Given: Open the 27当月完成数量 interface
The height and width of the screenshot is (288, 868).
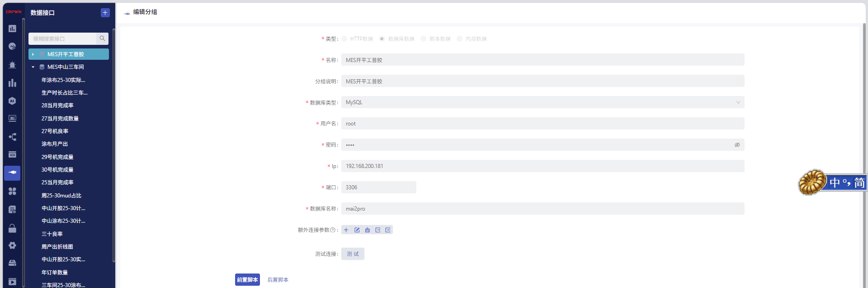Looking at the screenshot, I should (60, 119).
